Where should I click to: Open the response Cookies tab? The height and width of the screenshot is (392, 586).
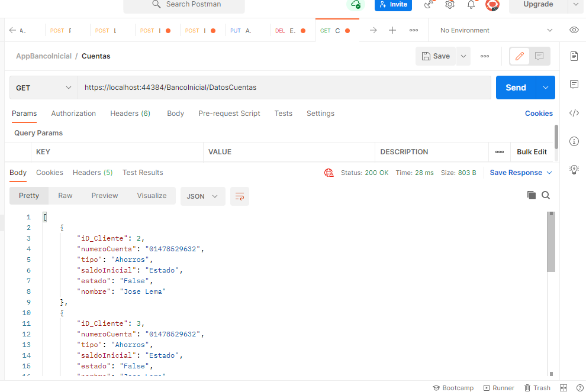click(49, 173)
